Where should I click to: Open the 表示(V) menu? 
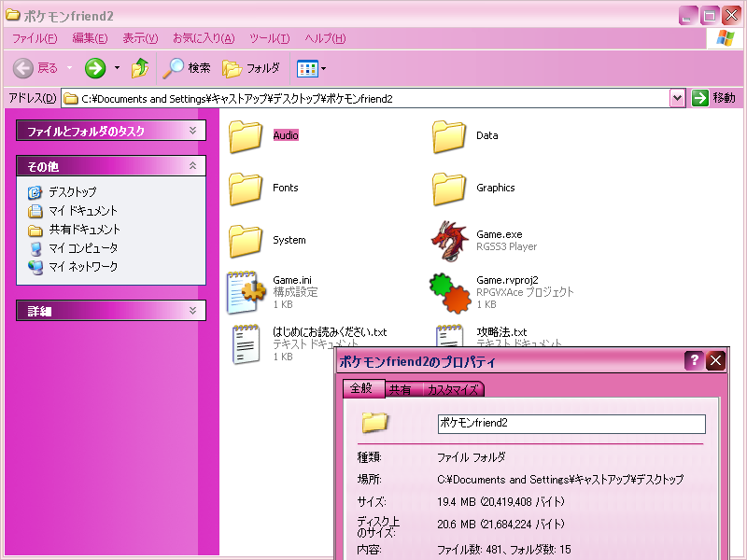point(140,38)
